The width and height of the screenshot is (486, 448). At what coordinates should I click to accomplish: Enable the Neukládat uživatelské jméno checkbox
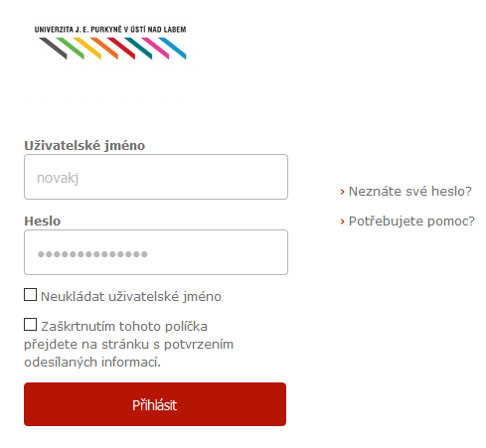click(30, 295)
